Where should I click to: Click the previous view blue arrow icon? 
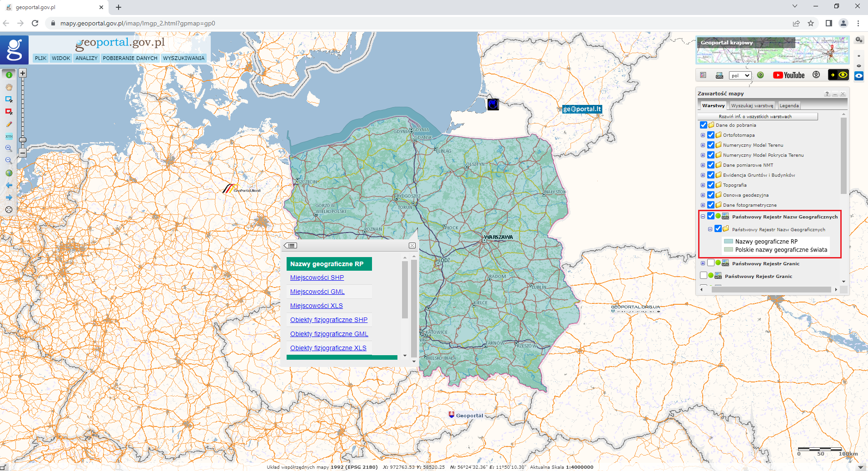[x=9, y=185]
